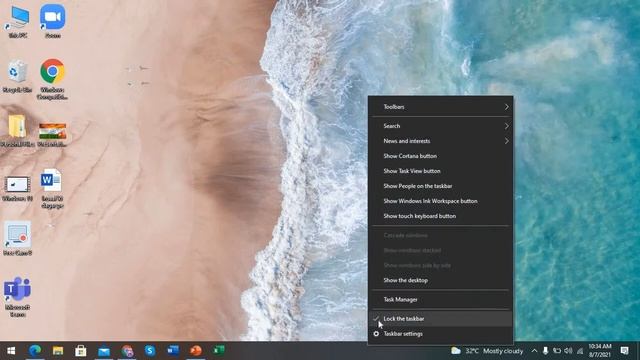
Task: Open the weather widget showing Mostly cloudy
Action: pyautogui.click(x=487, y=351)
